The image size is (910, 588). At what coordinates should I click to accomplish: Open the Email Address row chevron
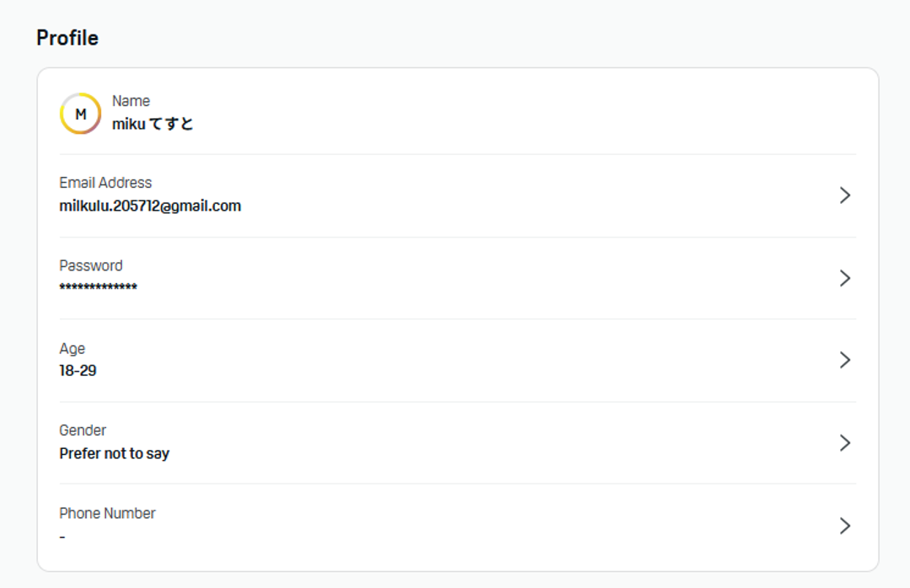845,195
